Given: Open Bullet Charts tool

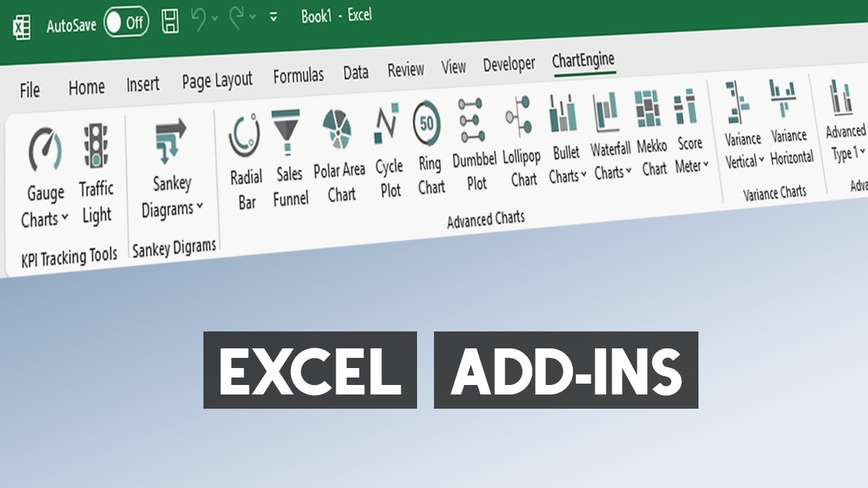Looking at the screenshot, I should coord(566,139).
